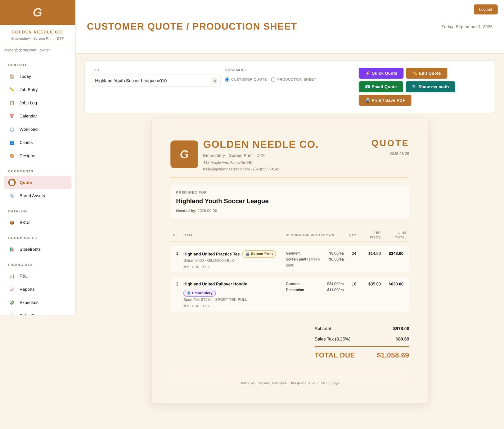Log out of the account
The width and height of the screenshot is (504, 429).
coord(486,9)
